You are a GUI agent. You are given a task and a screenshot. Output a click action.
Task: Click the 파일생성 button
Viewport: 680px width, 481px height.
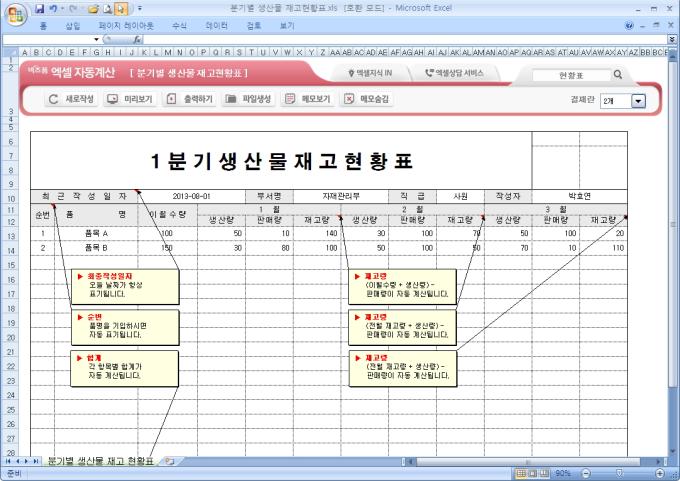pyautogui.click(x=248, y=99)
